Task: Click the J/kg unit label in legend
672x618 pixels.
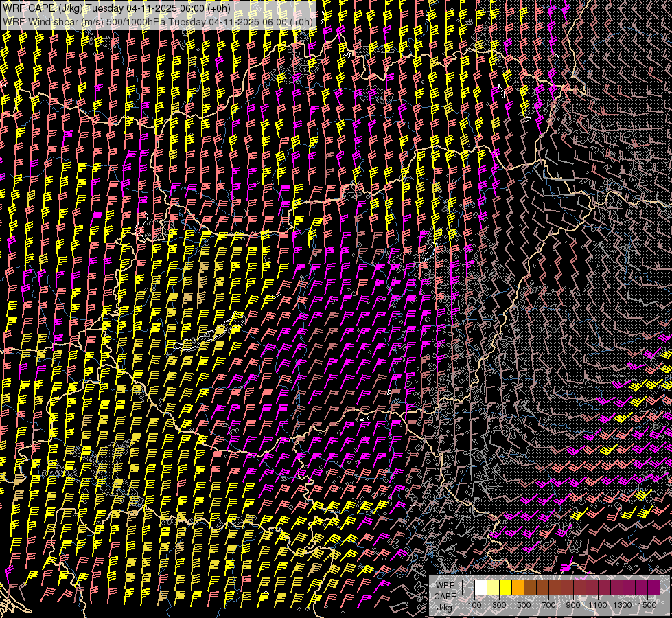Action: pos(444,608)
